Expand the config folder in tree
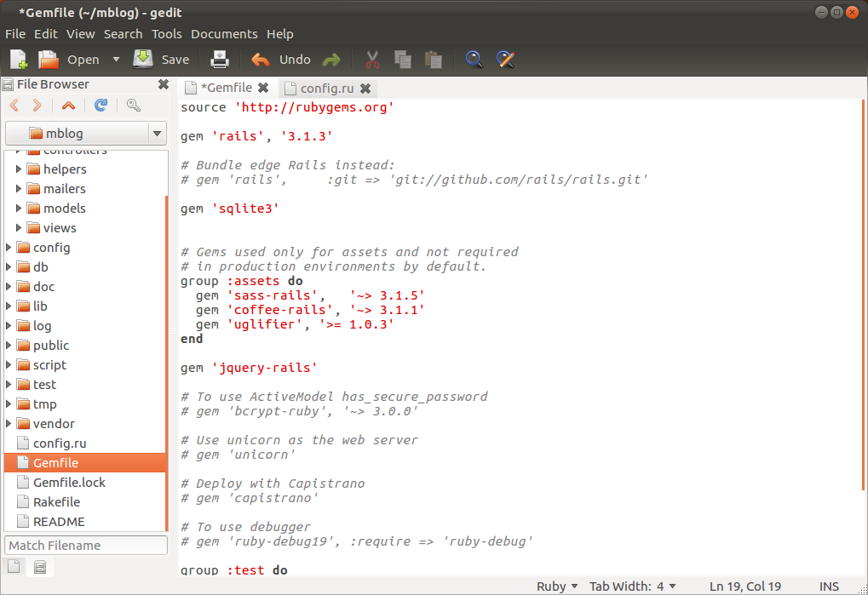The width and height of the screenshot is (868, 595). (x=9, y=248)
